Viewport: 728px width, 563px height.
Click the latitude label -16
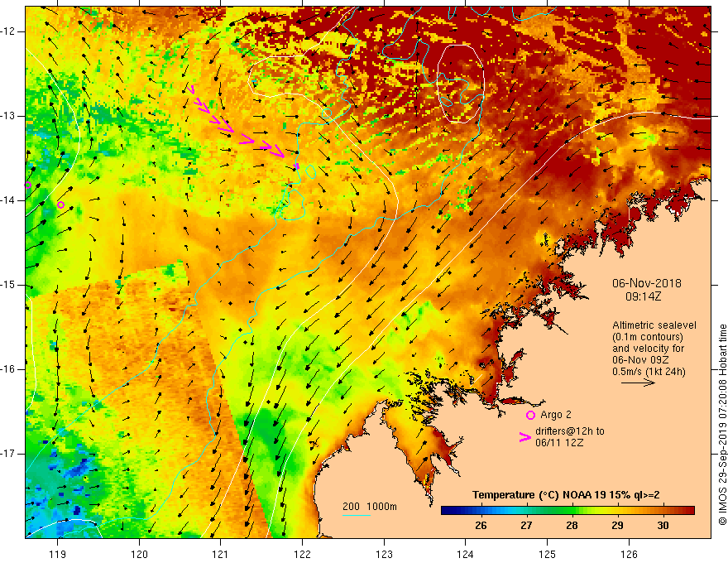[8, 369]
